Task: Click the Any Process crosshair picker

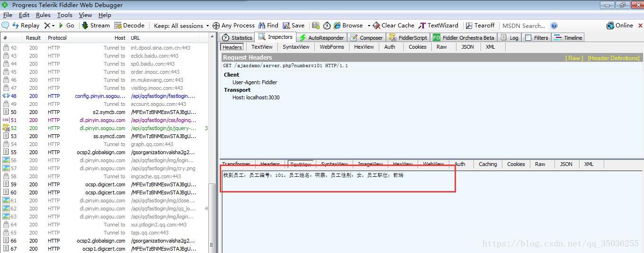Action: pyautogui.click(x=233, y=26)
